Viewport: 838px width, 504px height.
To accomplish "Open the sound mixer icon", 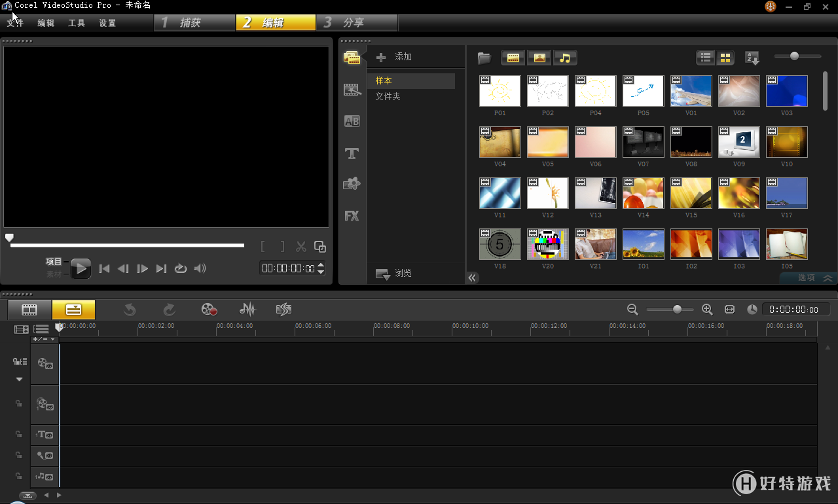I will (x=247, y=310).
